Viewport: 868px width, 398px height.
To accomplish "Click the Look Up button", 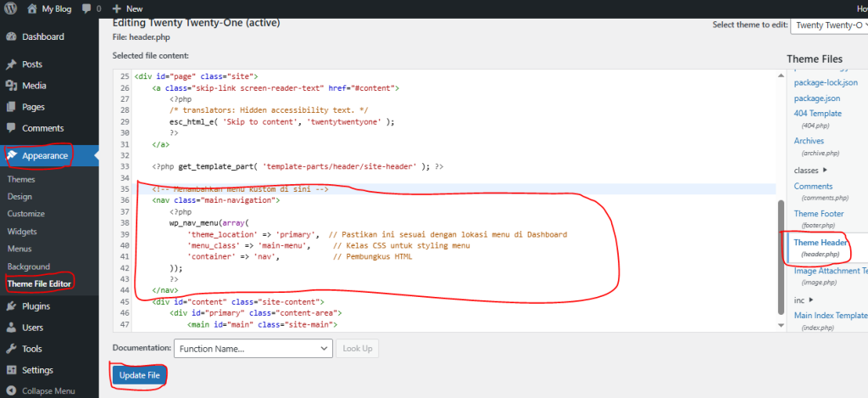I will (x=358, y=349).
